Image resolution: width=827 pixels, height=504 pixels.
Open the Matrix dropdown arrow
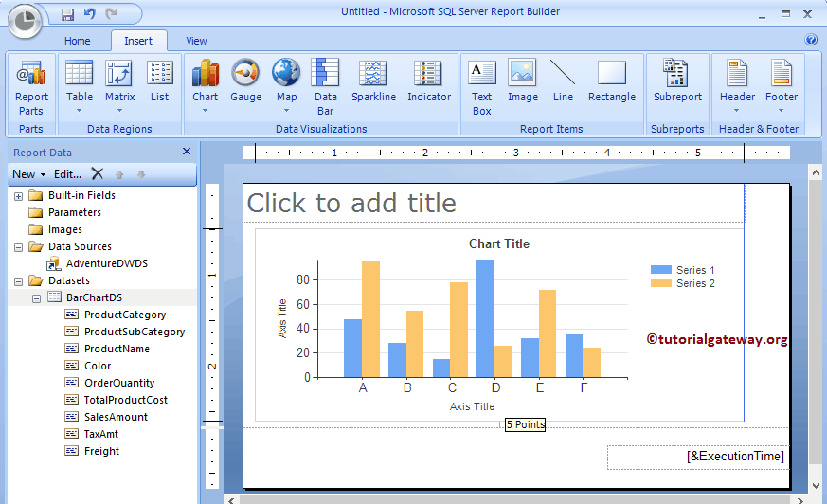click(x=119, y=110)
